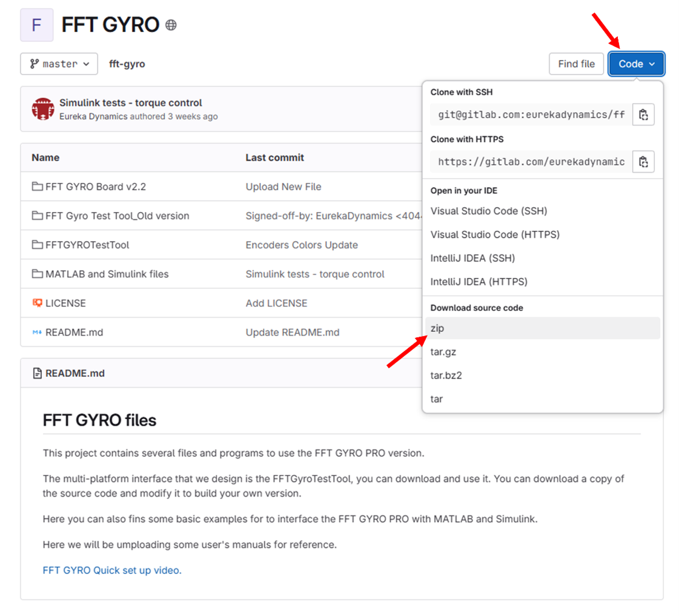
Task: Select Visual Studio Code (SSH) option
Action: pyautogui.click(x=488, y=211)
